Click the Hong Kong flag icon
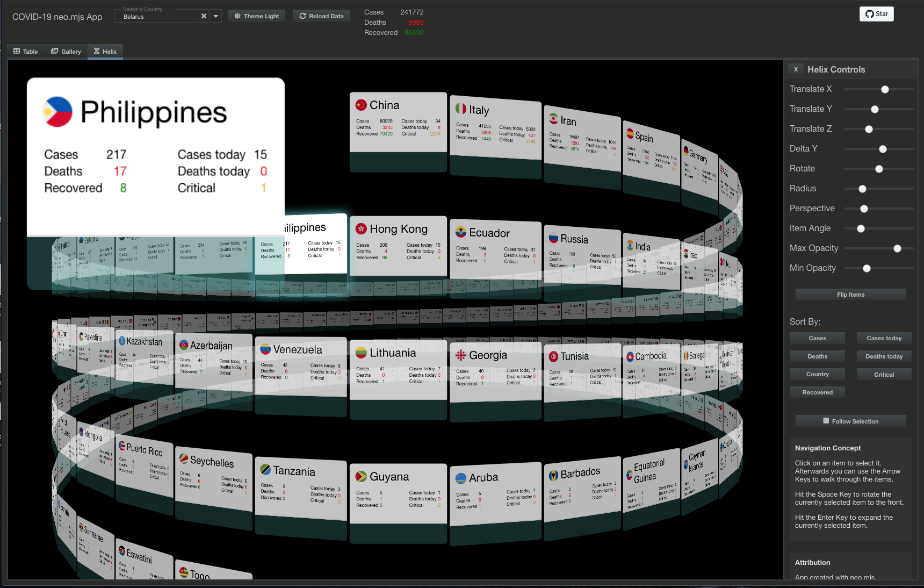 tap(361, 229)
